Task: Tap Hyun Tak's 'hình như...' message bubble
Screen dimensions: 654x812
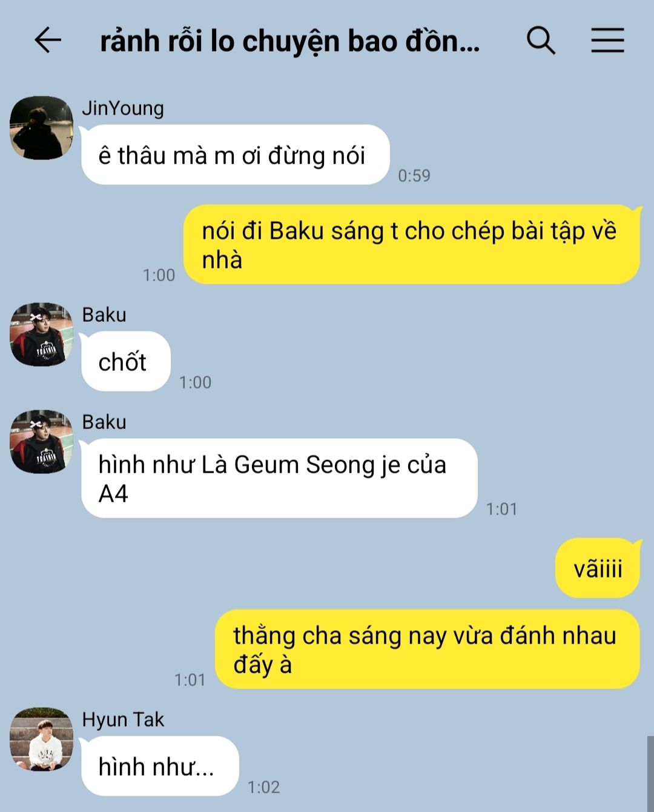Action: click(160, 767)
